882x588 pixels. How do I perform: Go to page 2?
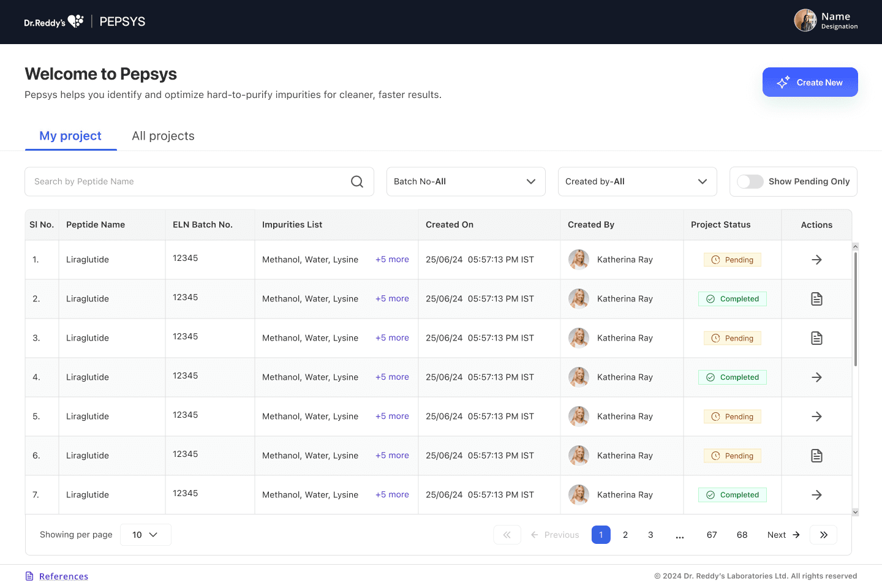625,535
